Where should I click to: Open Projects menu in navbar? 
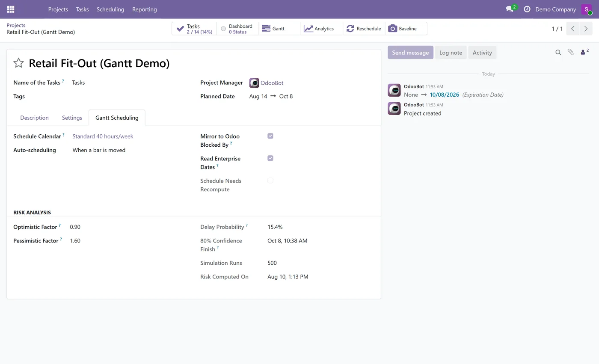pyautogui.click(x=58, y=9)
